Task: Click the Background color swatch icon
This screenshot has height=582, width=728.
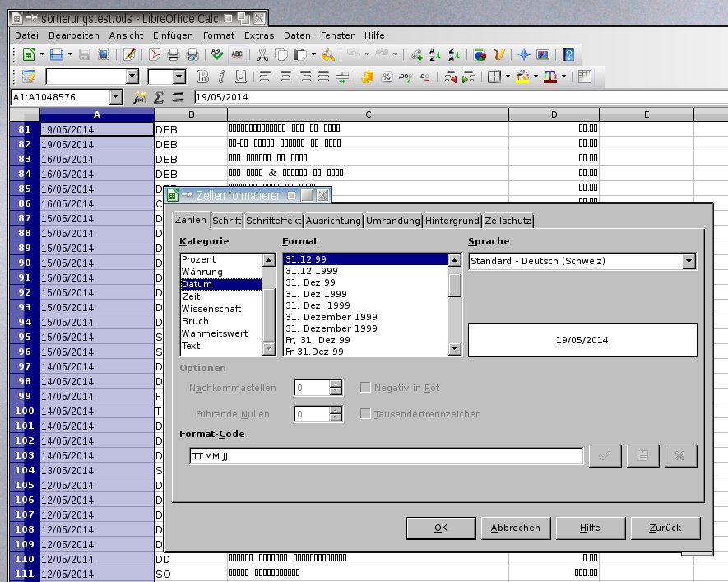Action: [x=523, y=77]
